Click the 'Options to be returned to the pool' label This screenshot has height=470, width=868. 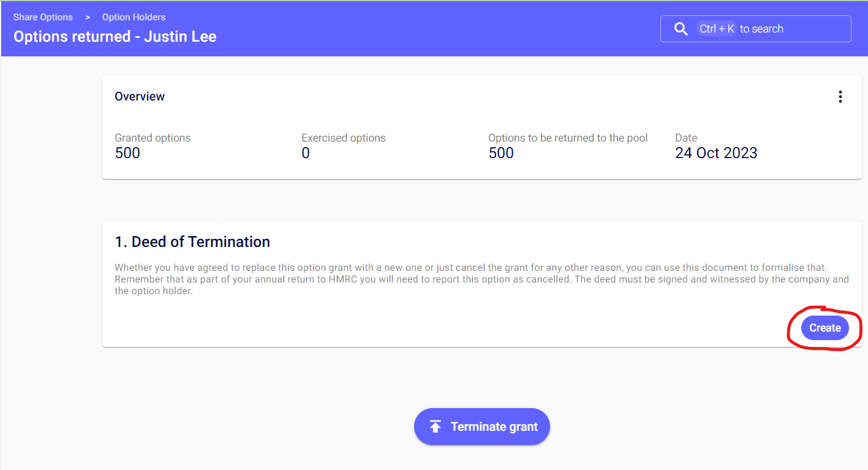(567, 138)
